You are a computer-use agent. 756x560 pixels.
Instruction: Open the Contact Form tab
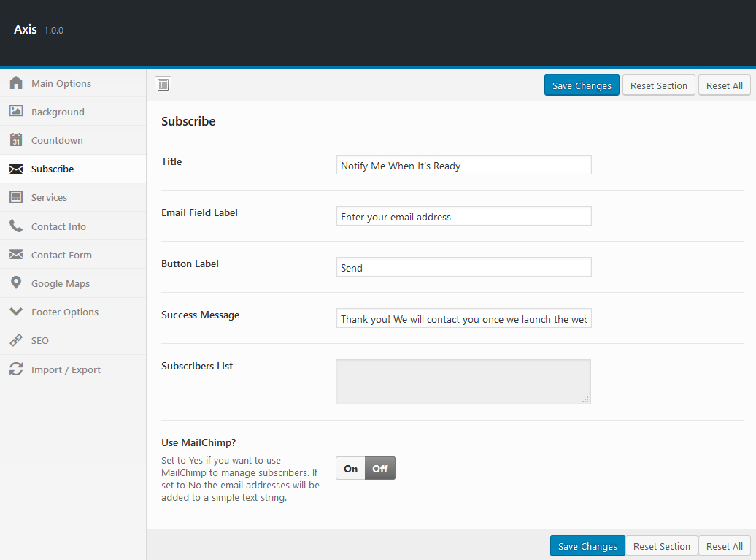pyautogui.click(x=61, y=255)
